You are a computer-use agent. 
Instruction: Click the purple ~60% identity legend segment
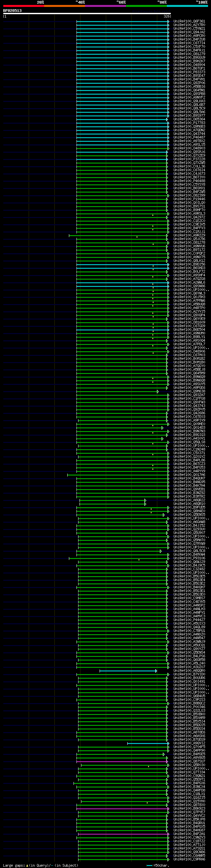pos(105,6)
